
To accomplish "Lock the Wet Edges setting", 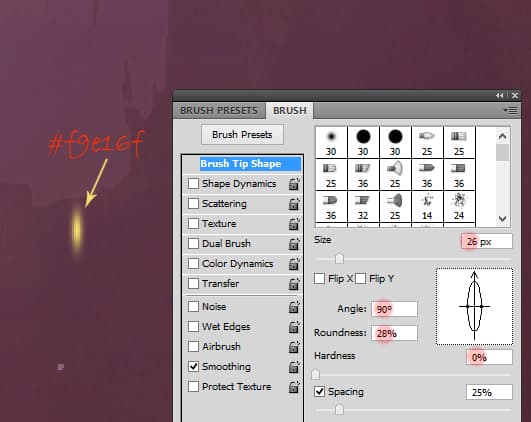I will [x=294, y=327].
